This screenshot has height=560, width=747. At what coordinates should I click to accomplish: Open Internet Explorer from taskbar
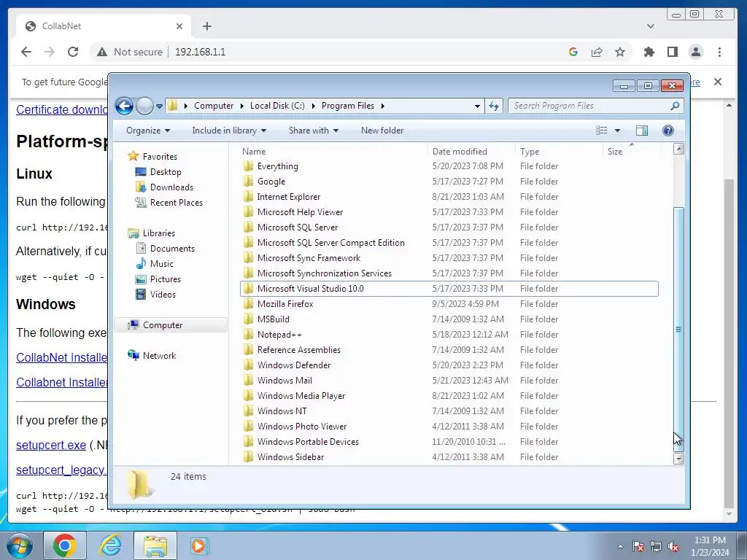(x=111, y=545)
